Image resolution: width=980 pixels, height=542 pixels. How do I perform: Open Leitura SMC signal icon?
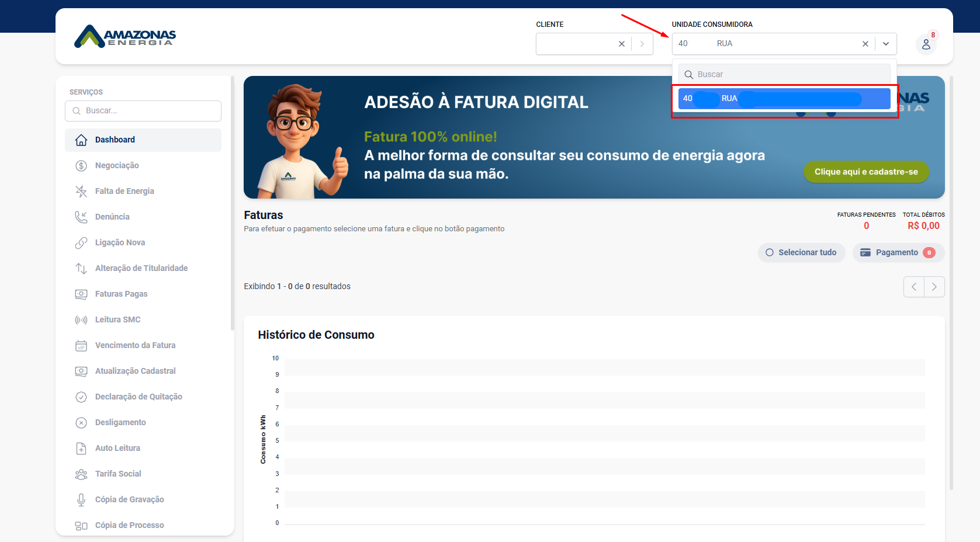pyautogui.click(x=81, y=319)
